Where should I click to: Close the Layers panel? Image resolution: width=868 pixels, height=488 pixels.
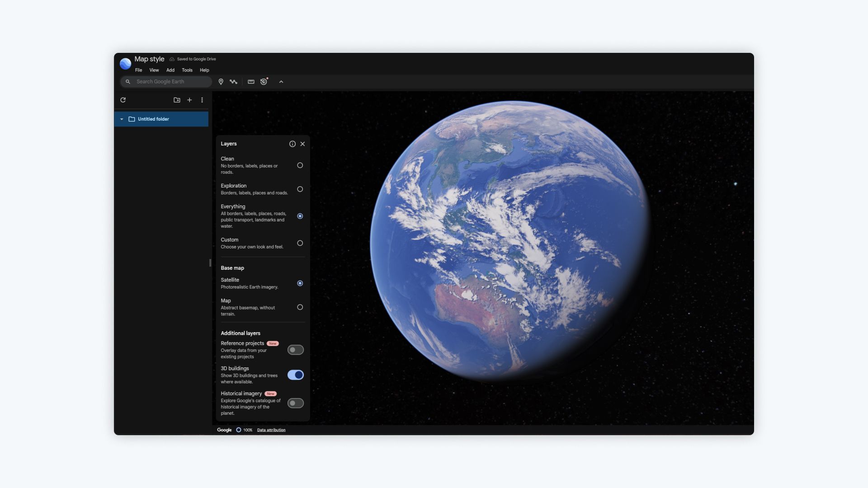(303, 144)
